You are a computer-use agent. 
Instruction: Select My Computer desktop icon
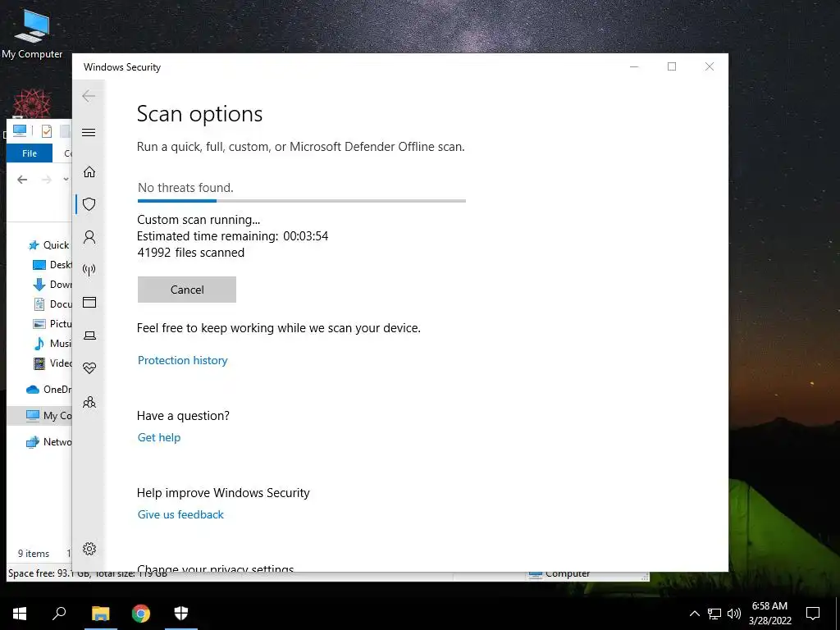(x=32, y=34)
